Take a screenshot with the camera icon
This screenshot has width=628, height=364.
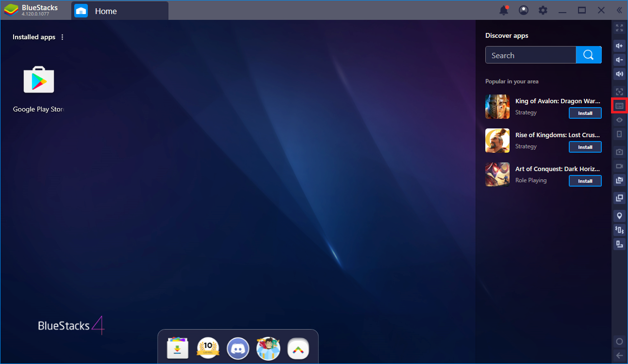click(x=619, y=152)
